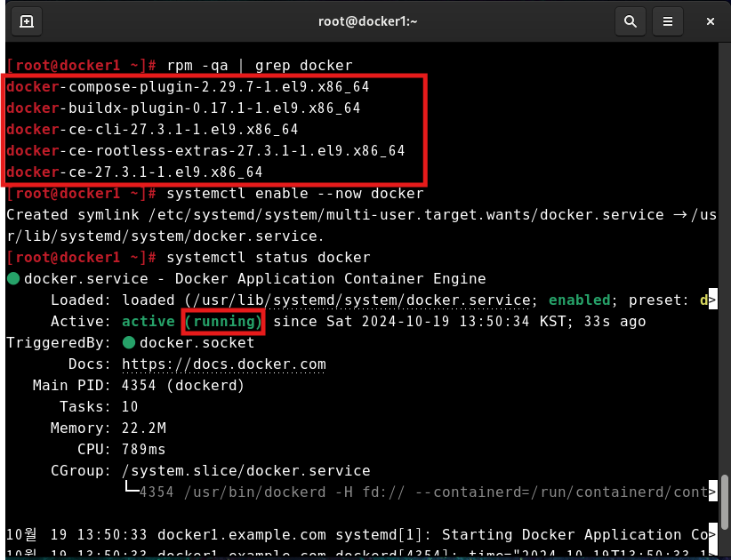This screenshot has width=731, height=560.
Task: Click the /usr/lib/systemd/system/docker.service path
Action: click(361, 300)
